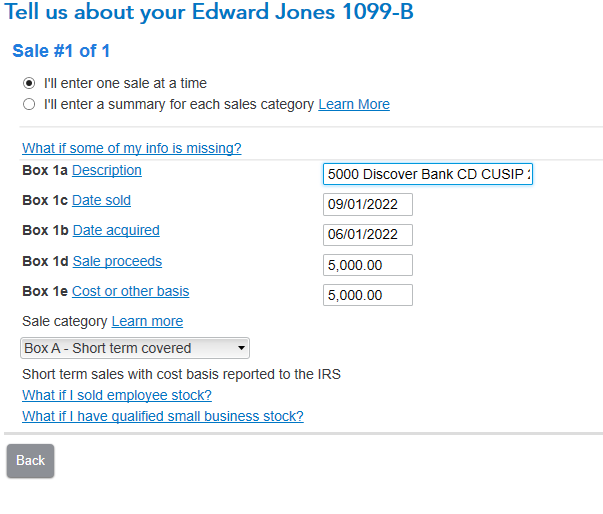Image resolution: width=603 pixels, height=514 pixels.
Task: Open the Cost or other basis help link
Action: tap(131, 291)
